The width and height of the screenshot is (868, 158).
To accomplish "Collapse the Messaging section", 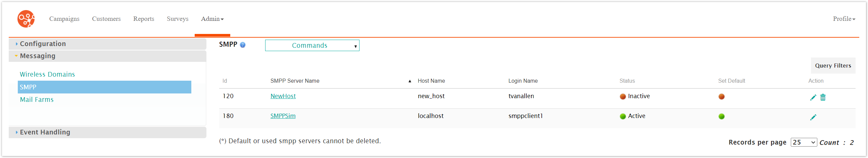I will [37, 56].
